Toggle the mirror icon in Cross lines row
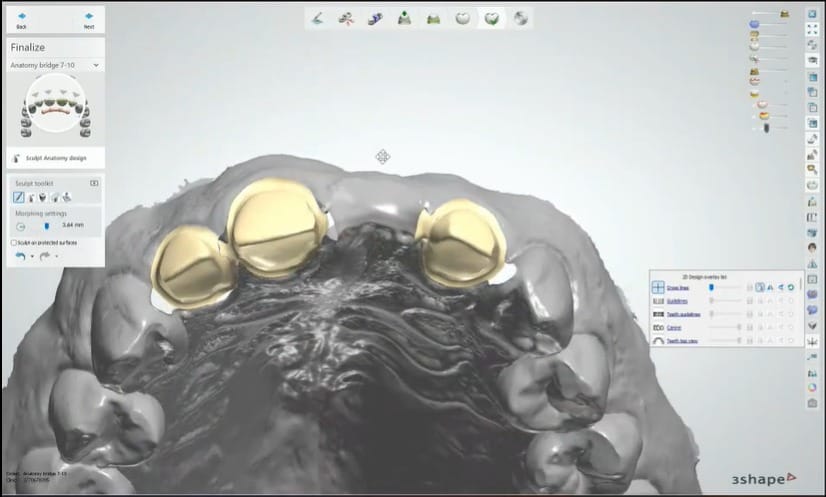 [770, 287]
